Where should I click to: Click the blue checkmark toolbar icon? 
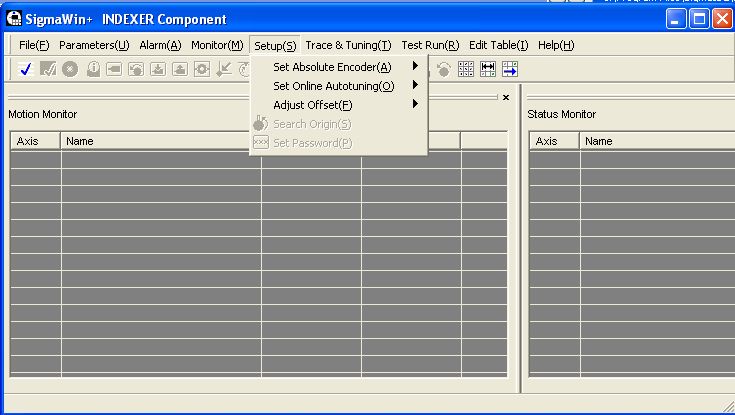26,69
